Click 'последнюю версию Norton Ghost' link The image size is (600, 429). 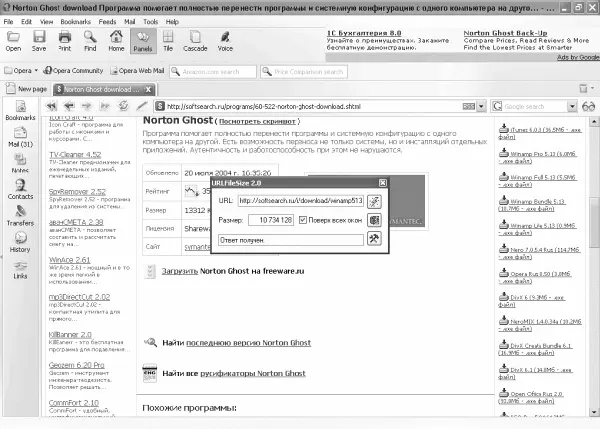point(248,343)
